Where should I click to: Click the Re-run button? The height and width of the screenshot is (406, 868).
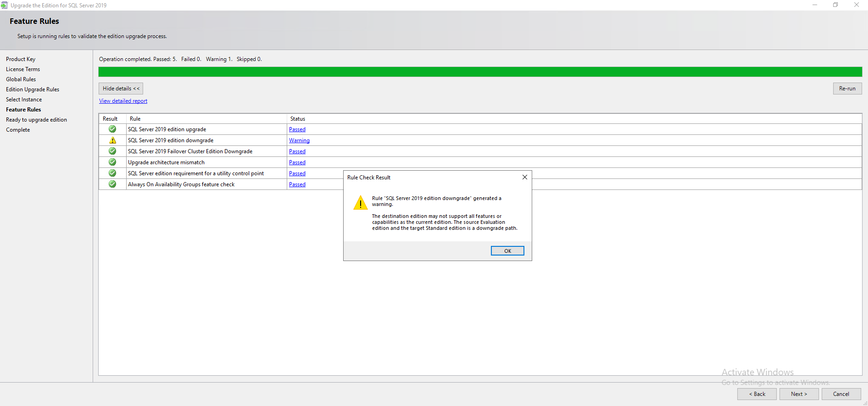pyautogui.click(x=847, y=89)
